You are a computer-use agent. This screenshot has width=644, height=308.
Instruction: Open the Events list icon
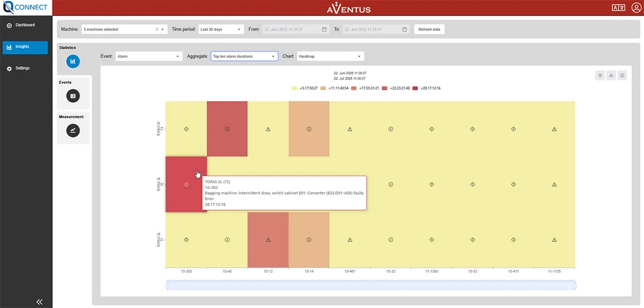pyautogui.click(x=73, y=96)
